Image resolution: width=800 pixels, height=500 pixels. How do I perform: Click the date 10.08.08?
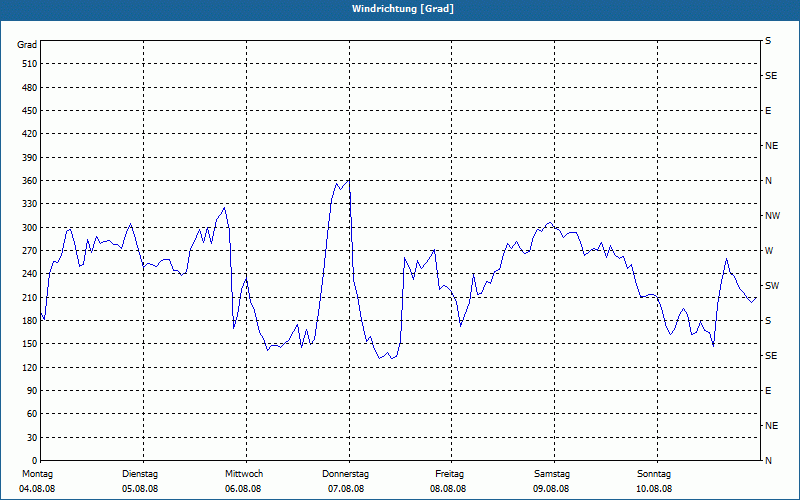click(x=654, y=489)
